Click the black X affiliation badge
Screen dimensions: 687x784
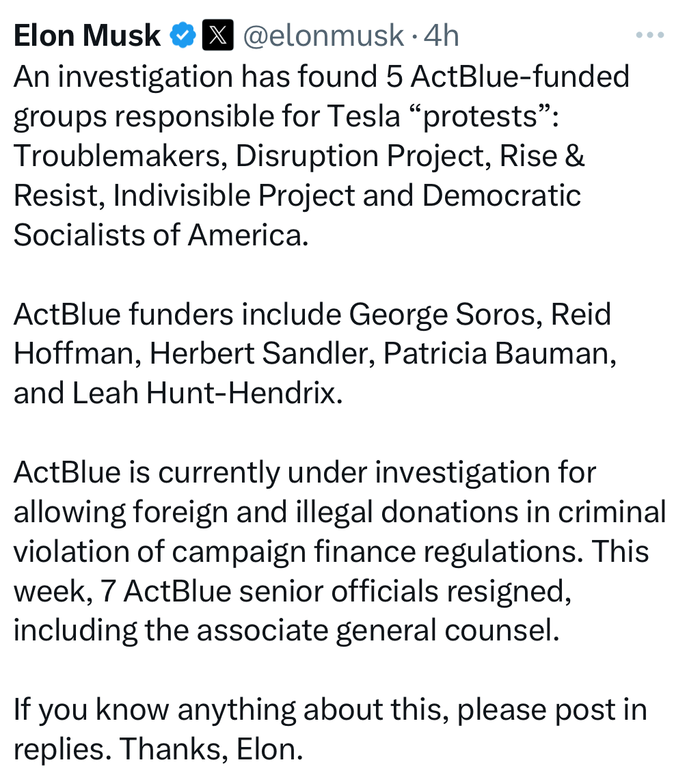pos(219,36)
